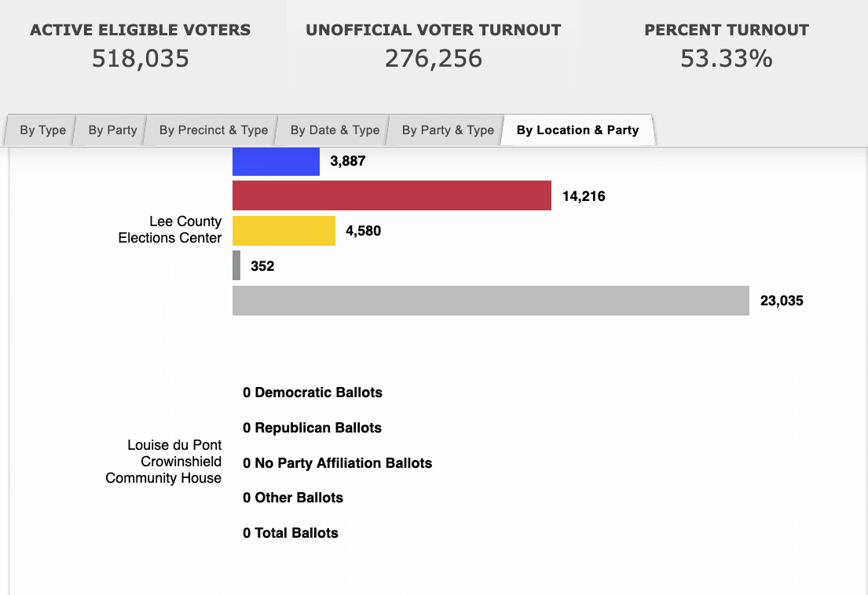Click the Percent Turnout value

[x=727, y=59]
